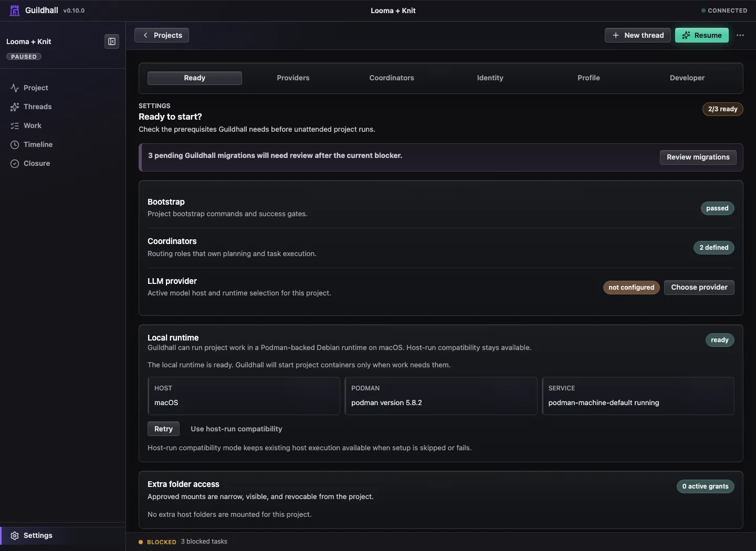Switch to the Ready tab

(195, 78)
